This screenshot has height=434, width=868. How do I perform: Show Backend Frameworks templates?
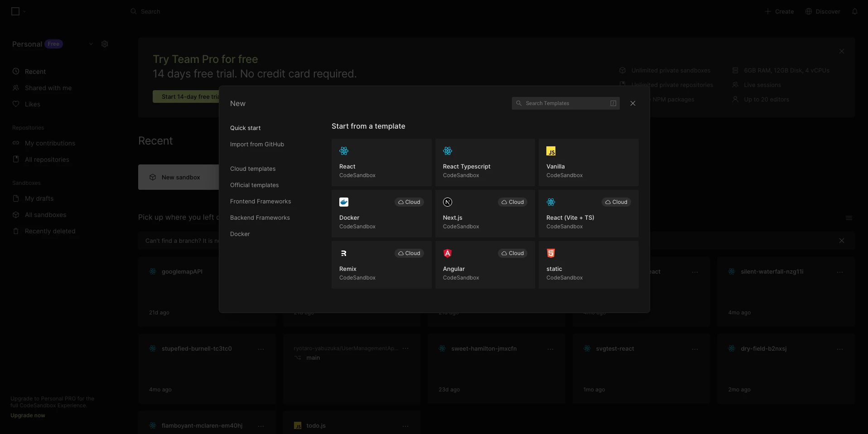[x=260, y=218]
